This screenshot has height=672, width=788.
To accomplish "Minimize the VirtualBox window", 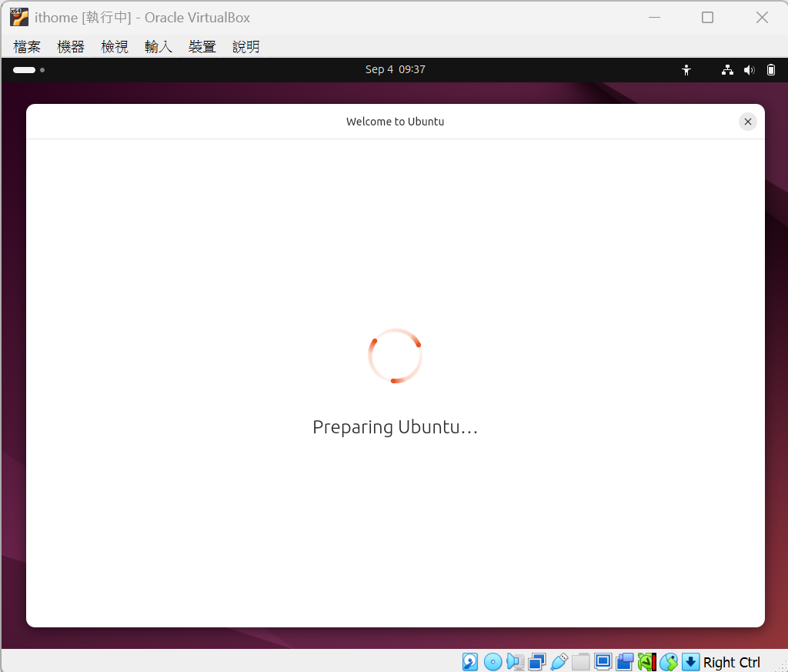I will point(654,17).
